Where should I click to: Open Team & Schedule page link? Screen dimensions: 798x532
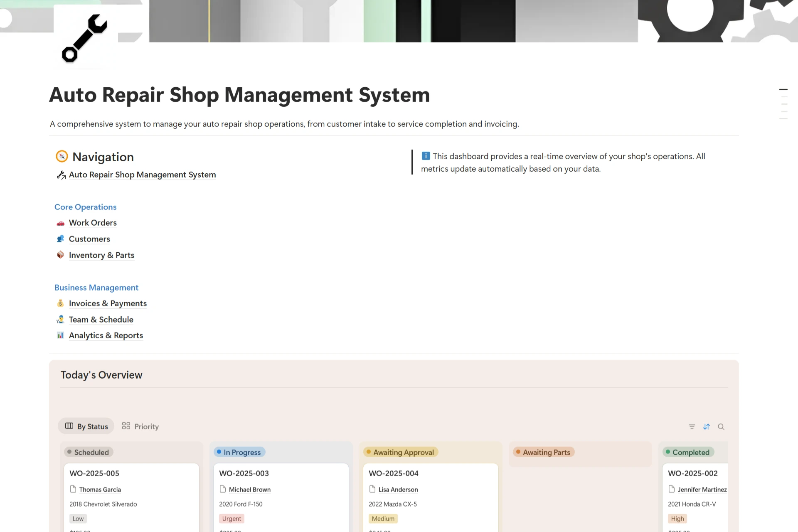[101, 320]
